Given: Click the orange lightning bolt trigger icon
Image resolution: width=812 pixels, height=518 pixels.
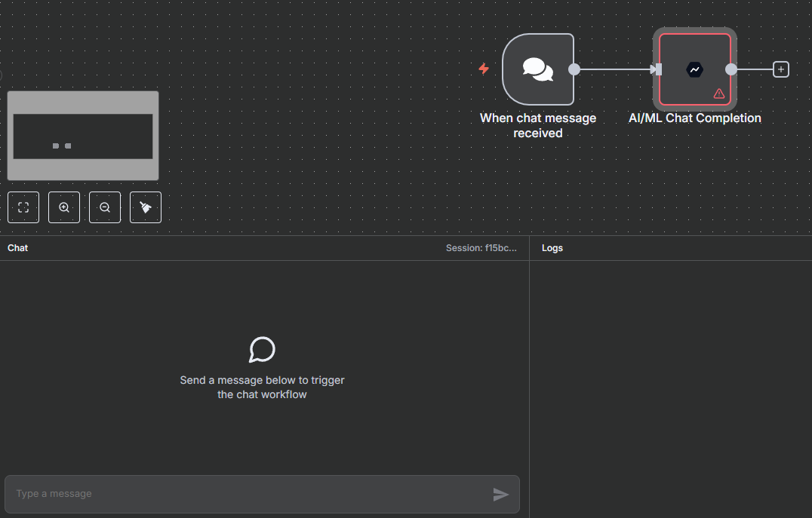Looking at the screenshot, I should point(484,69).
